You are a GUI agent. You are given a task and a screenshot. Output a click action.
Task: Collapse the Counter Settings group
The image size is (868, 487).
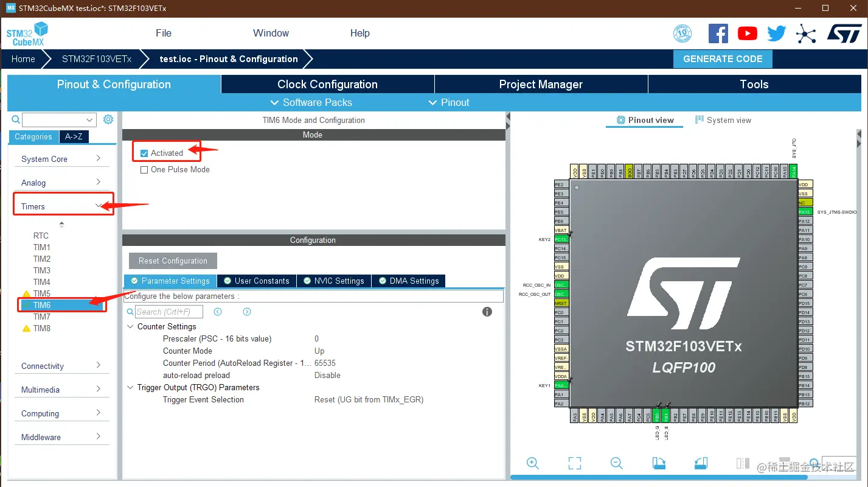[130, 327]
